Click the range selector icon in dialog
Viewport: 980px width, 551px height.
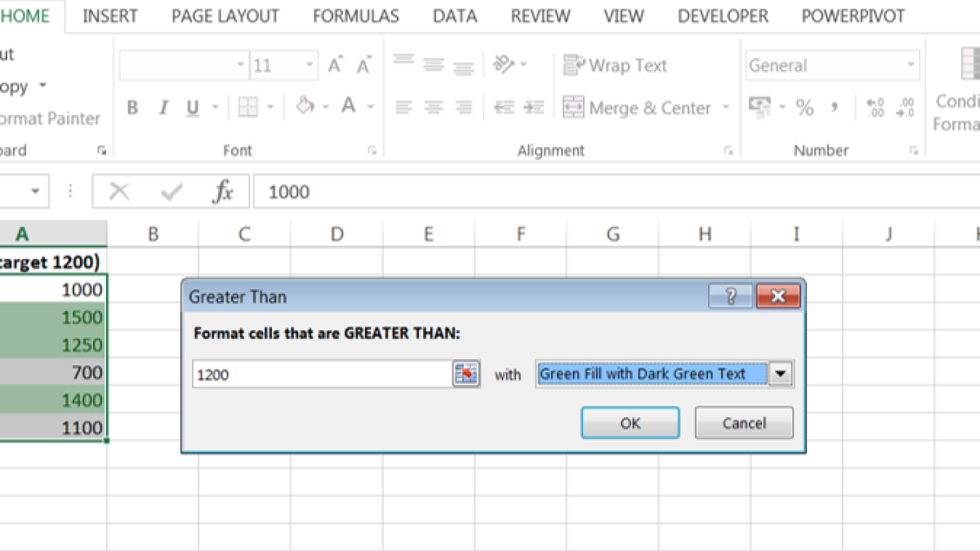click(465, 374)
